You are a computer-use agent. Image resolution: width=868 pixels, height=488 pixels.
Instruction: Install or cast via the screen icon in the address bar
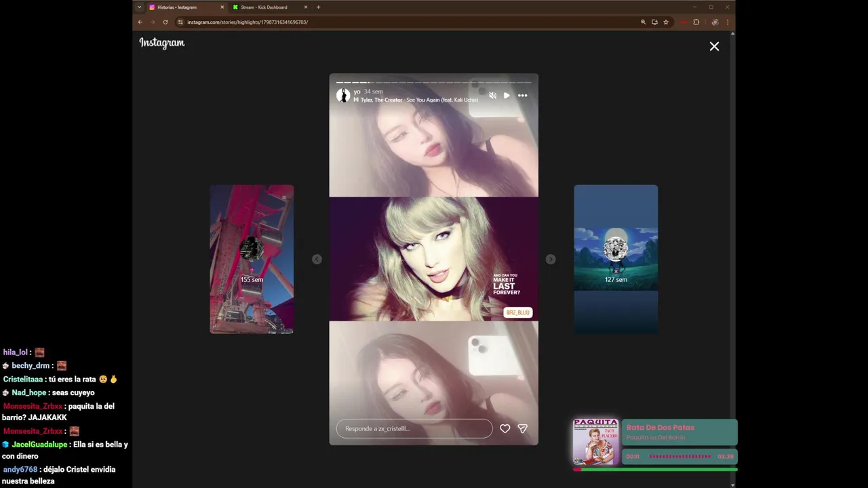point(654,22)
